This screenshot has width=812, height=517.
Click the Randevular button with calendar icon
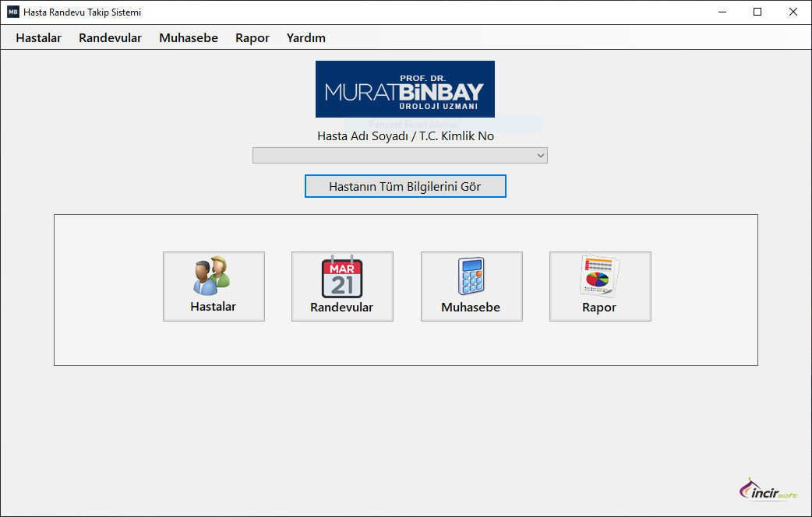tap(342, 287)
